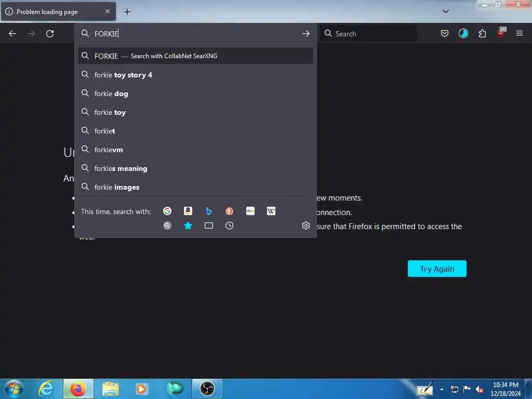The image size is (532, 399).
Task: Open Windows Explorer folder in taskbar
Action: click(x=110, y=389)
